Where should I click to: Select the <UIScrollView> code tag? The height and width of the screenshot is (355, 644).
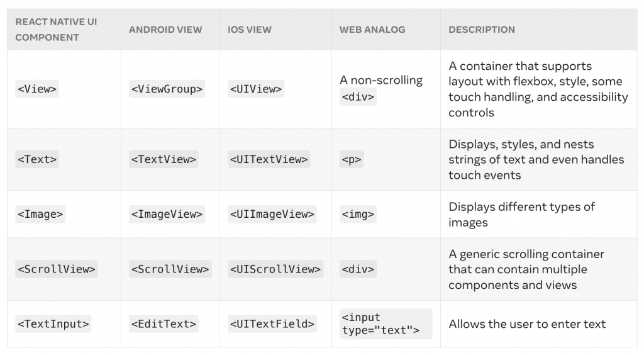pyautogui.click(x=275, y=269)
